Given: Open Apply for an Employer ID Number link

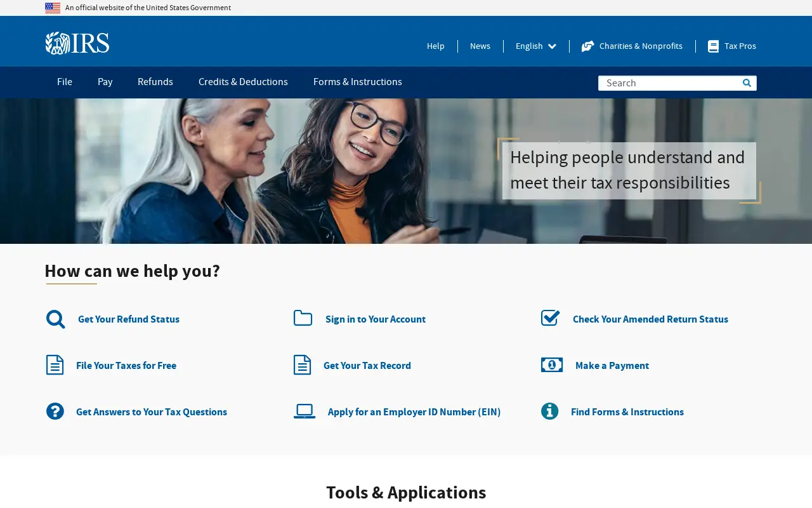Looking at the screenshot, I should [x=414, y=412].
